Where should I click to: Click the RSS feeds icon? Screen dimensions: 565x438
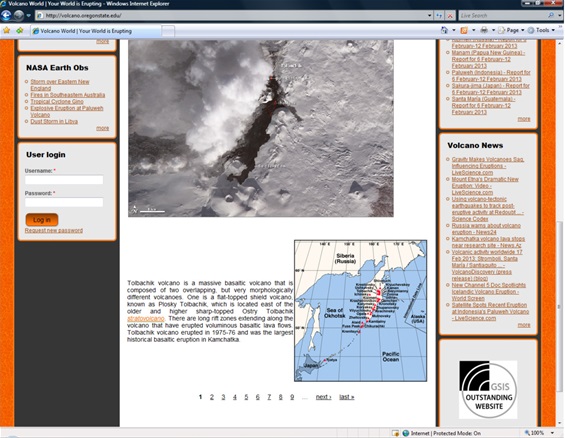pos(464,30)
